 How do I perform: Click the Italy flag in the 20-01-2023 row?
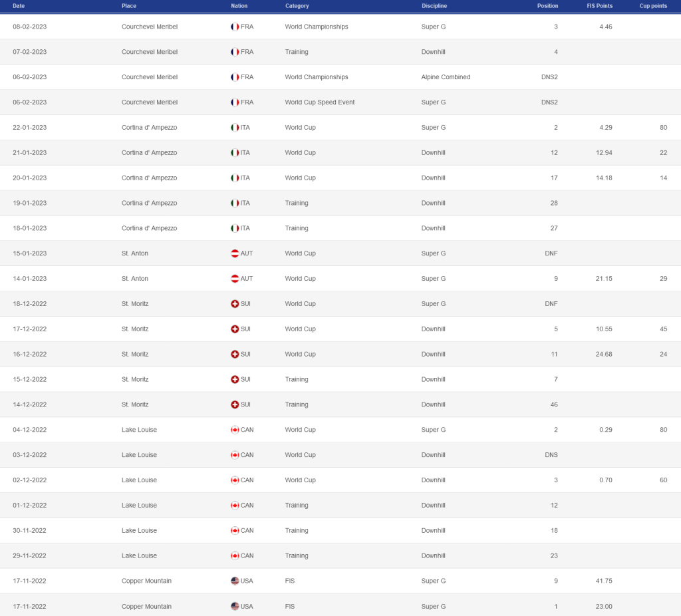[x=235, y=178]
